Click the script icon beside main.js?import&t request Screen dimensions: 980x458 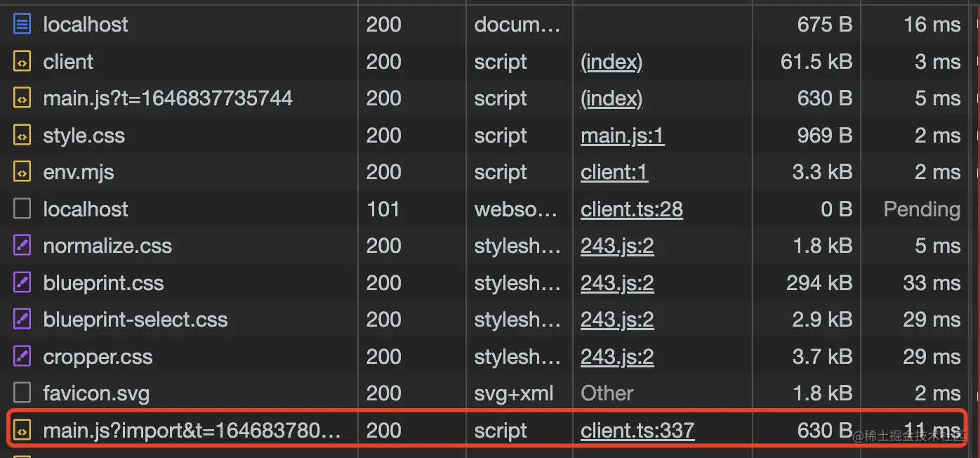coord(22,431)
